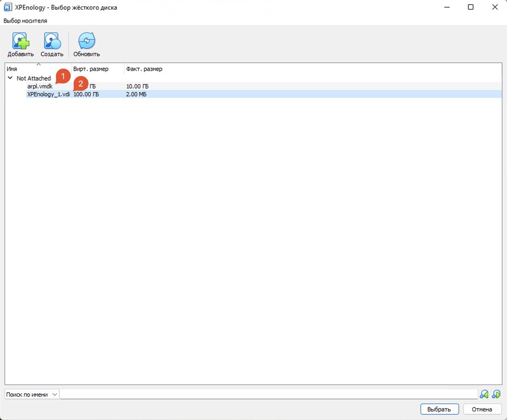Maximize the disk selector window
Screen dimensions: 507x420
471,7
